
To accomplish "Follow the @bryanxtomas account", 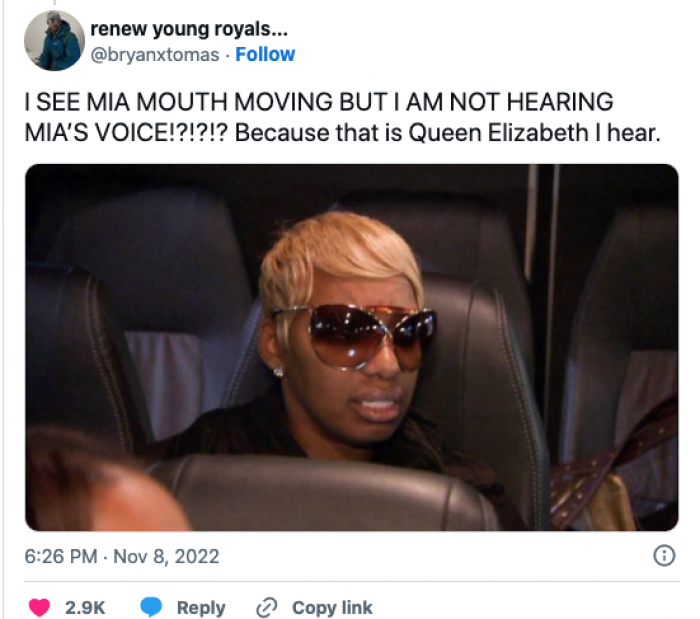I will (x=265, y=54).
